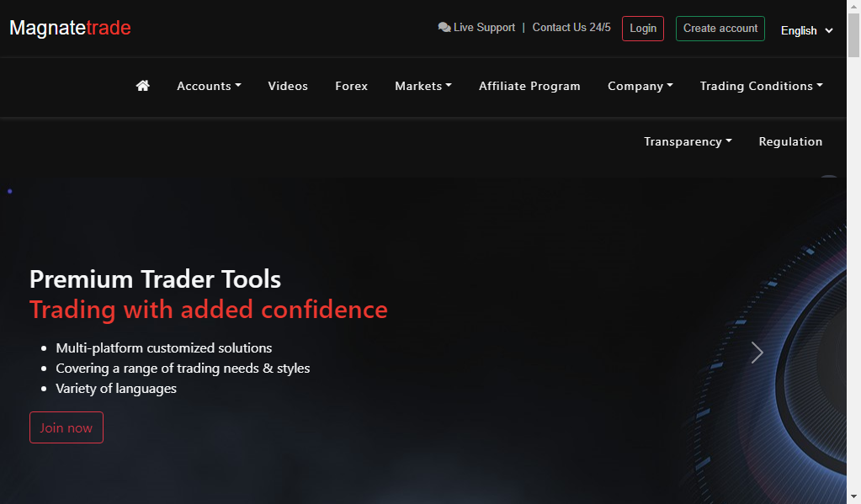Open the home page icon in navigation
Image resolution: width=861 pixels, height=504 pixels.
coord(143,86)
